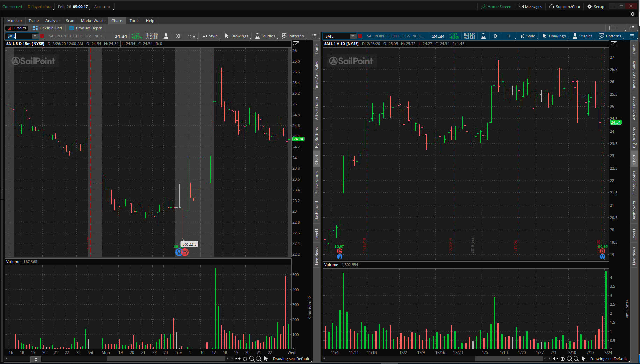Open left sidebar Trade panel
The image size is (640, 364).
[317, 49]
